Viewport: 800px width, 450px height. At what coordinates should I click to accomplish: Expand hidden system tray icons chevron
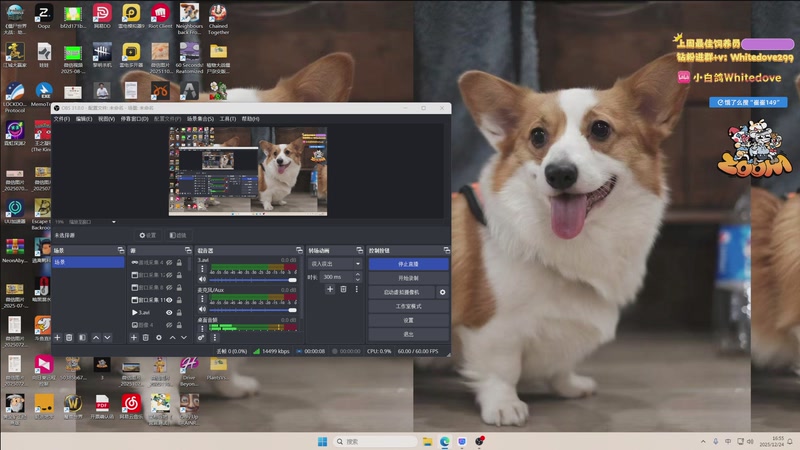(x=703, y=441)
